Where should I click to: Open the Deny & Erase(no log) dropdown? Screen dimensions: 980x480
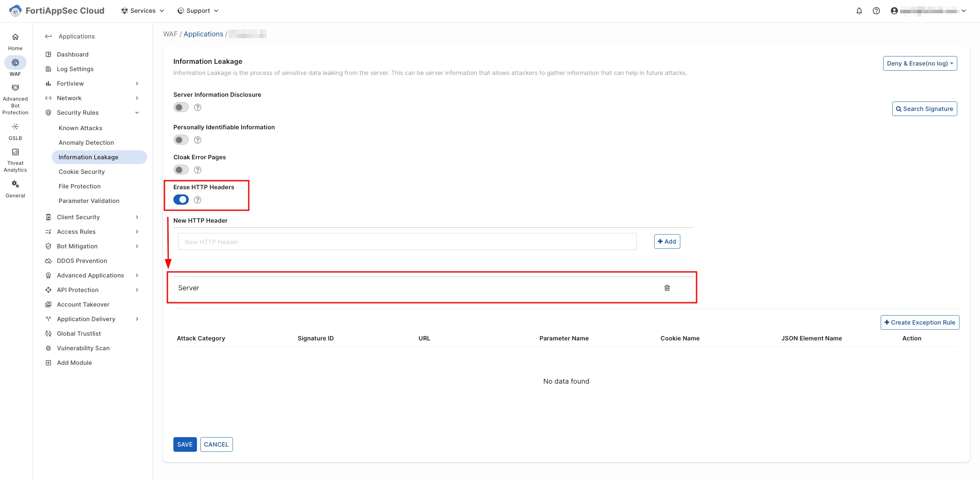point(920,63)
